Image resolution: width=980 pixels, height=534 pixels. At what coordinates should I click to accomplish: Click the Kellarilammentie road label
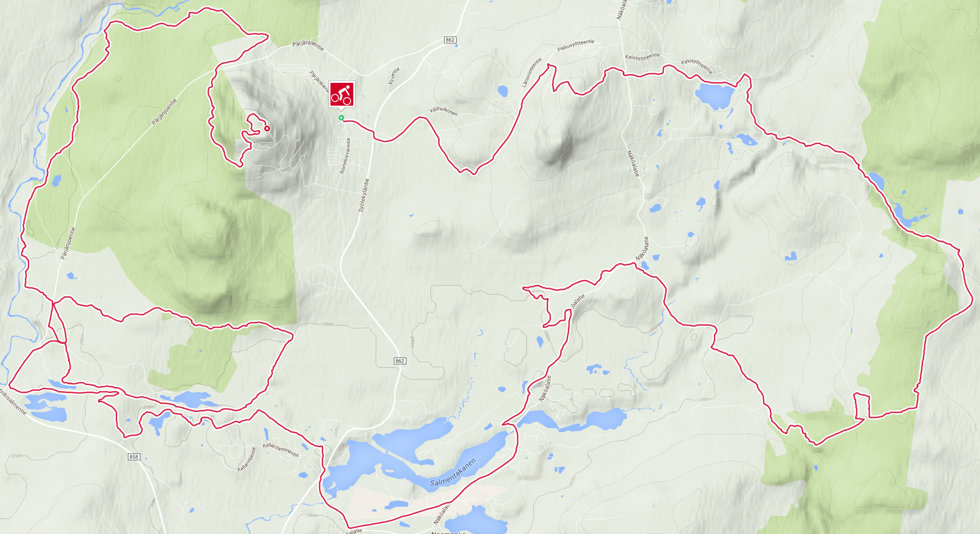coord(281,450)
